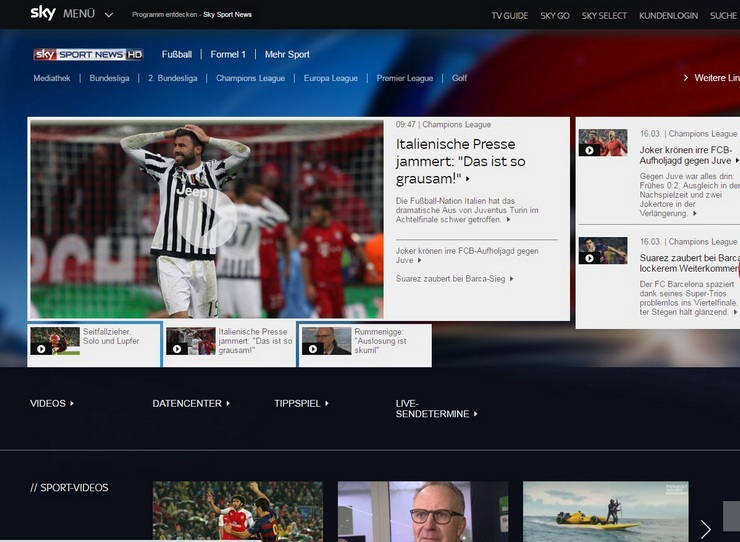
Task: Play the 'Suarez zaubert bei Barca' sidebar video
Action: coord(589,257)
